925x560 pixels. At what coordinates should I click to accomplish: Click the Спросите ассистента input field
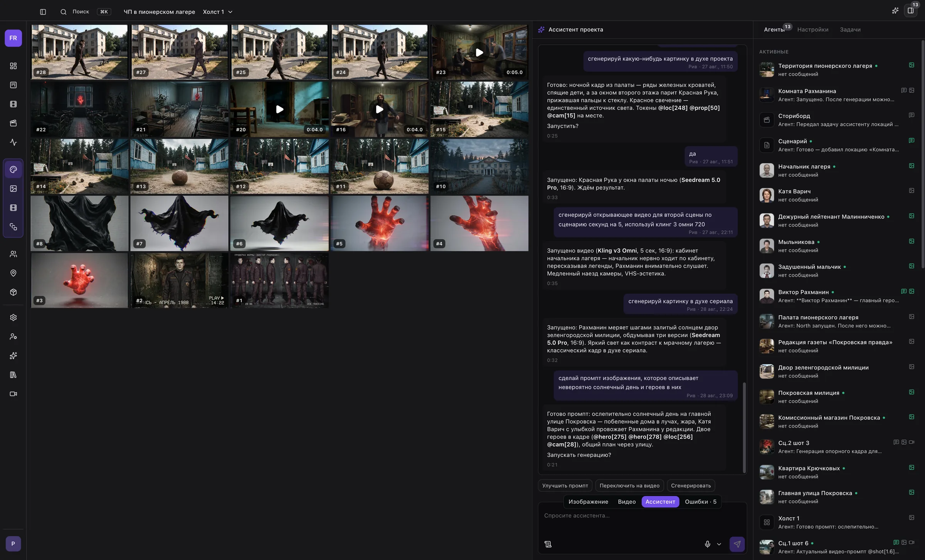tap(642, 516)
